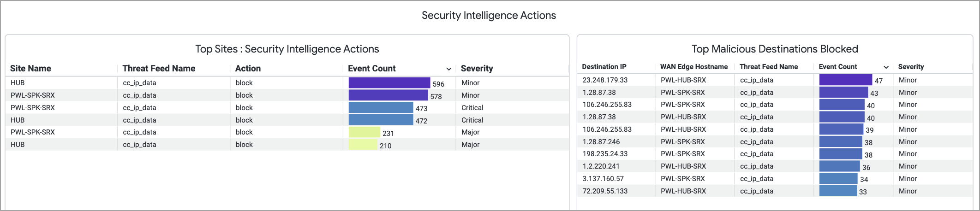Viewport: 980px width, 211px height.
Task: Select destination IP 72.209.55.133 row
Action: 605,191
